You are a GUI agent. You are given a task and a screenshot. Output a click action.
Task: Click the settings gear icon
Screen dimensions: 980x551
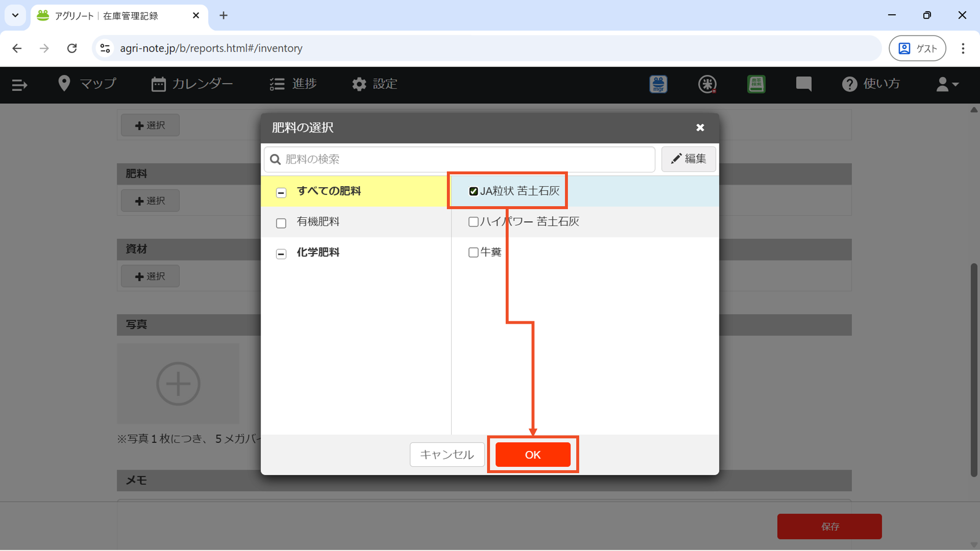359,84
